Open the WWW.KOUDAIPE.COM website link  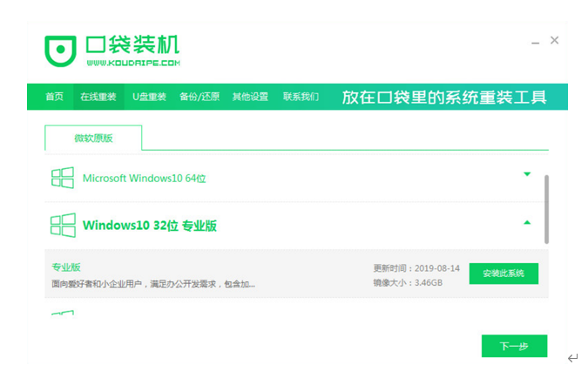[x=133, y=63]
